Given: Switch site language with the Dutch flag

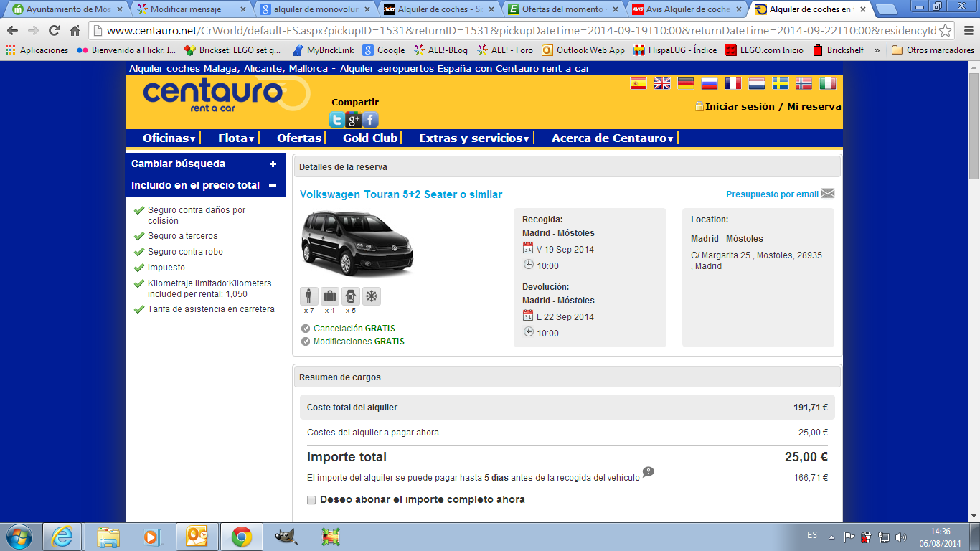Looking at the screenshot, I should (757, 83).
